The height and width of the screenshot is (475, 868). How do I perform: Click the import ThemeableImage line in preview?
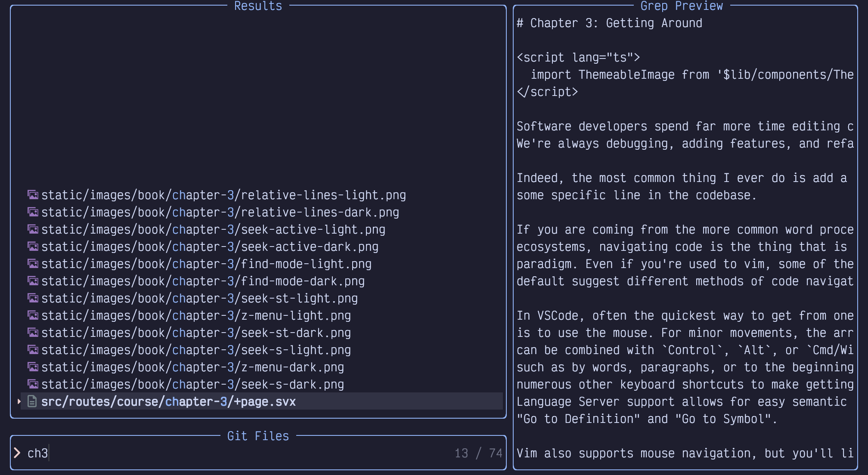click(692, 74)
